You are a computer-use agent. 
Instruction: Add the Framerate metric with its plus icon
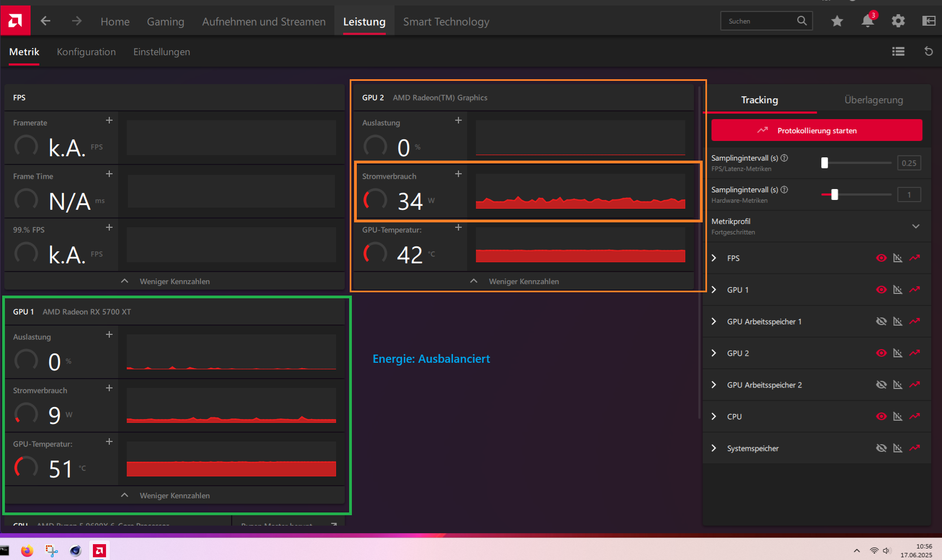pyautogui.click(x=109, y=120)
